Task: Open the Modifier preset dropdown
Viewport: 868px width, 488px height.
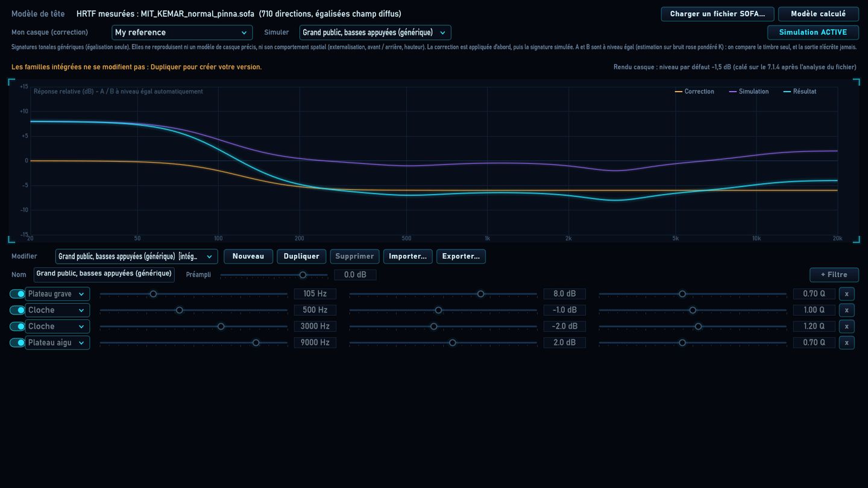Action: pos(137,257)
